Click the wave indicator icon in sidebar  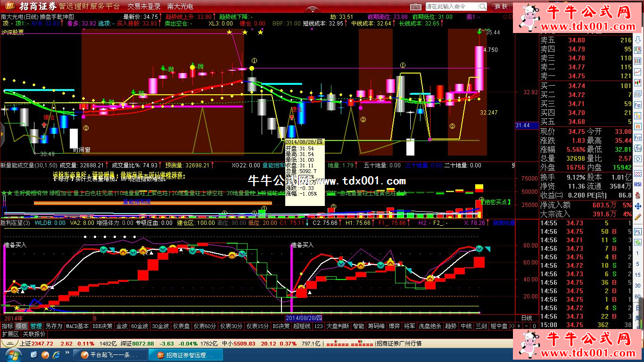[x=638, y=174]
